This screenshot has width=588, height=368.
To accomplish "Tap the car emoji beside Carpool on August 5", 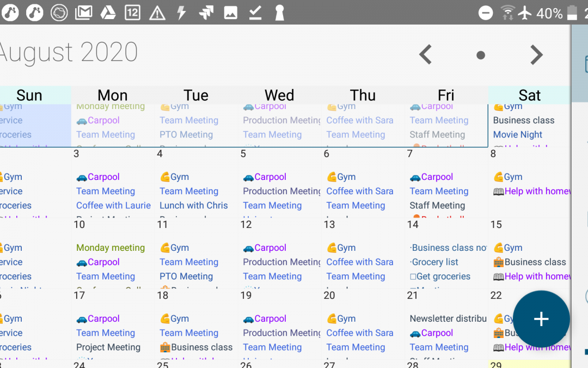I will pyautogui.click(x=248, y=177).
